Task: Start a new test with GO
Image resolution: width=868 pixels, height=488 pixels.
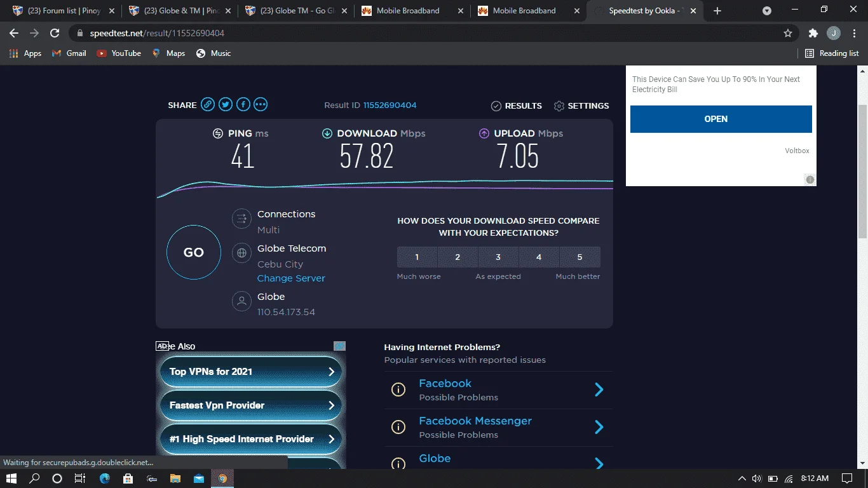Action: pyautogui.click(x=194, y=252)
